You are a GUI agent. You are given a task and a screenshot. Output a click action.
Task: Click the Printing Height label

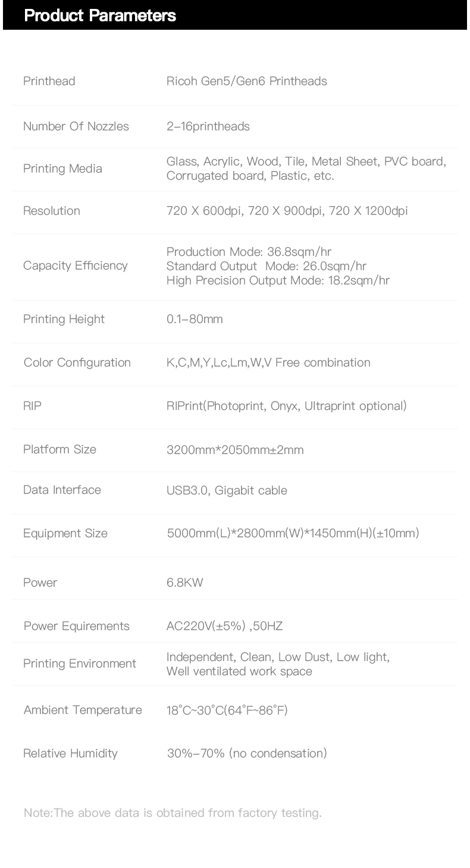(64, 319)
